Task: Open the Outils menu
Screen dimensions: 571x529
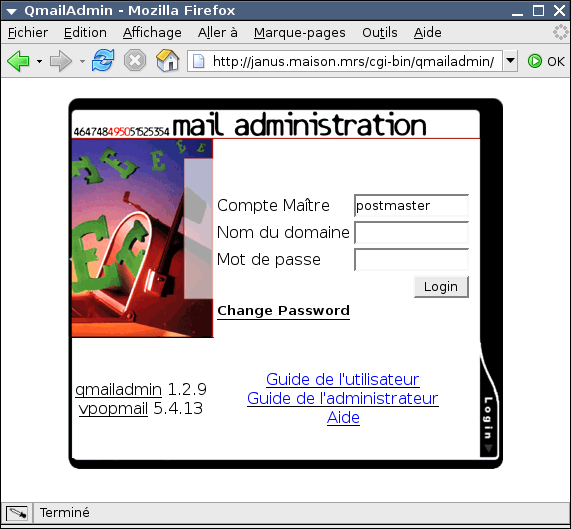Action: tap(379, 33)
